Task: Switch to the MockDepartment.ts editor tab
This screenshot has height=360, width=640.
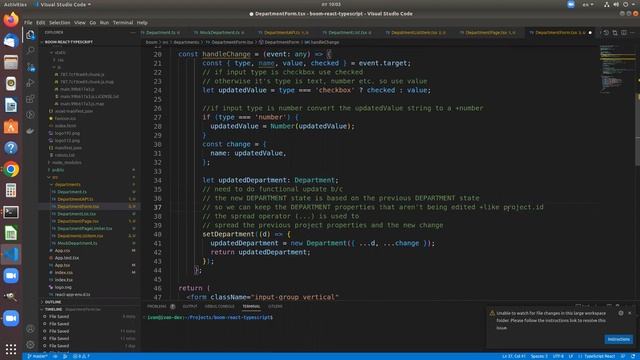Action: pos(219,33)
